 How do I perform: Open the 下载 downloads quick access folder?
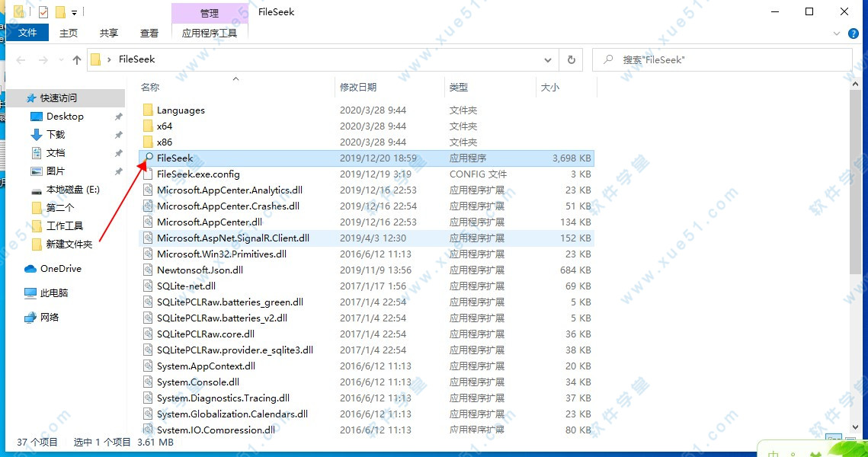point(56,135)
